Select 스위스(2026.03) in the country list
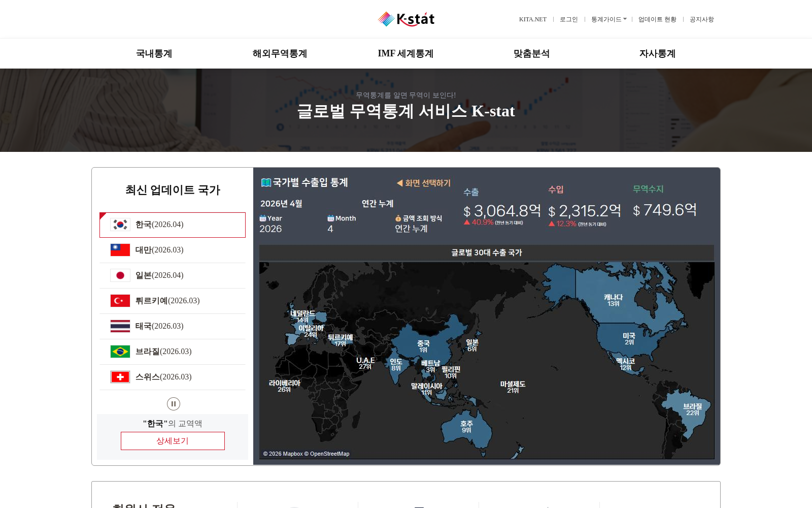This screenshot has height=508, width=812. pyautogui.click(x=173, y=377)
